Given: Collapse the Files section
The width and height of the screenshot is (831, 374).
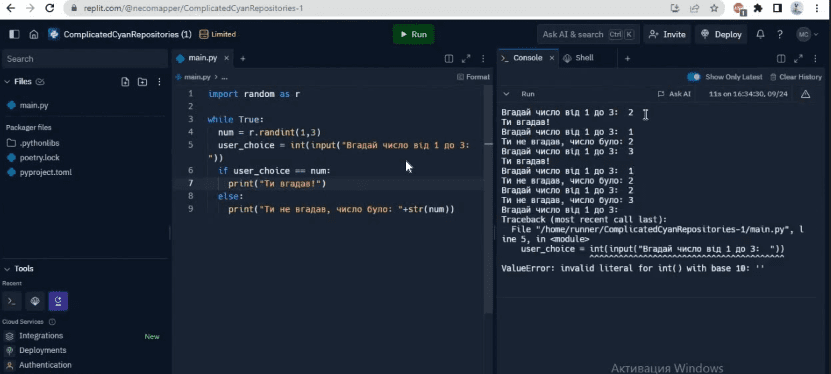Looking at the screenshot, I should [7, 82].
